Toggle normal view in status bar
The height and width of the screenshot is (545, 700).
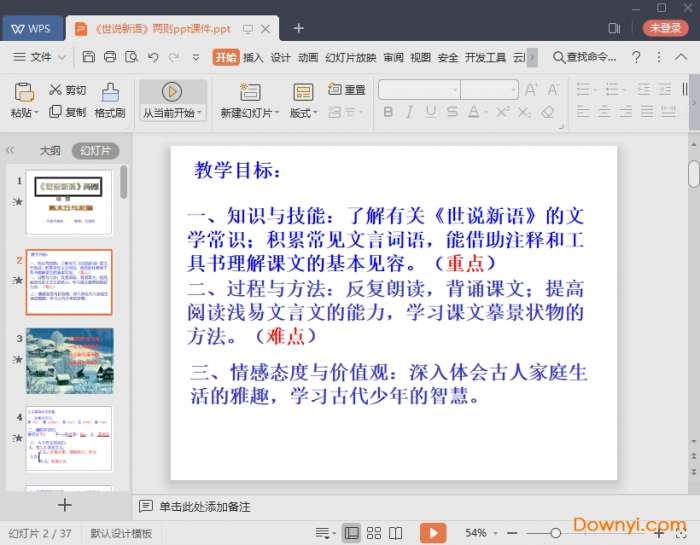pyautogui.click(x=351, y=533)
